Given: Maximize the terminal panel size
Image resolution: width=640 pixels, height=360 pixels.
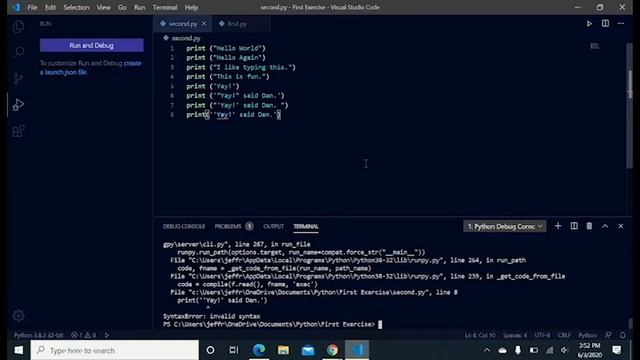Looking at the screenshot, I should click(x=605, y=226).
